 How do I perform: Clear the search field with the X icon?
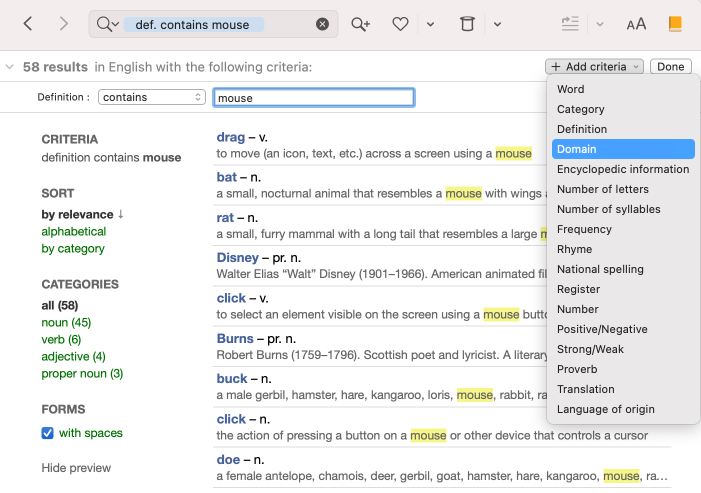tap(322, 24)
